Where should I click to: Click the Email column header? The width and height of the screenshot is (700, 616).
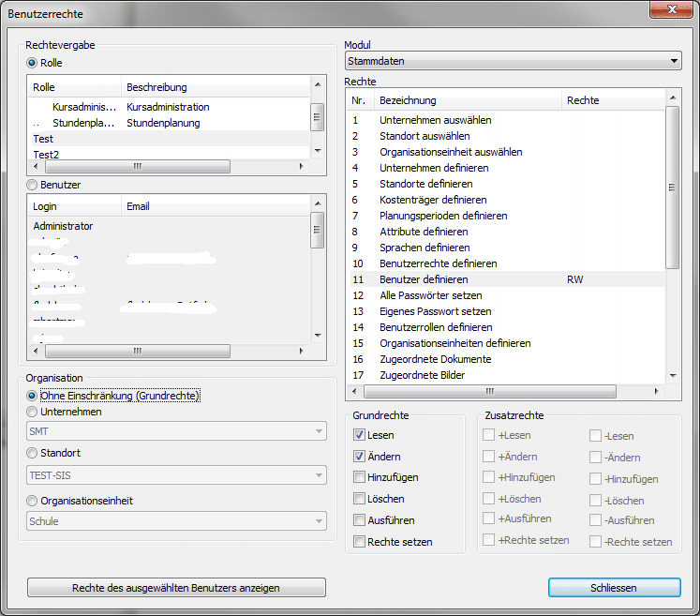pyautogui.click(x=216, y=206)
